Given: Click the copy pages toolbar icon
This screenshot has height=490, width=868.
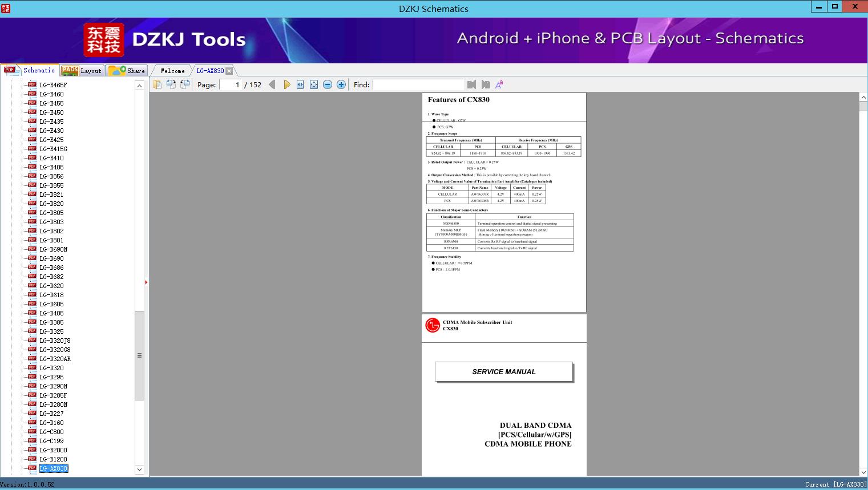Looking at the screenshot, I should click(158, 84).
